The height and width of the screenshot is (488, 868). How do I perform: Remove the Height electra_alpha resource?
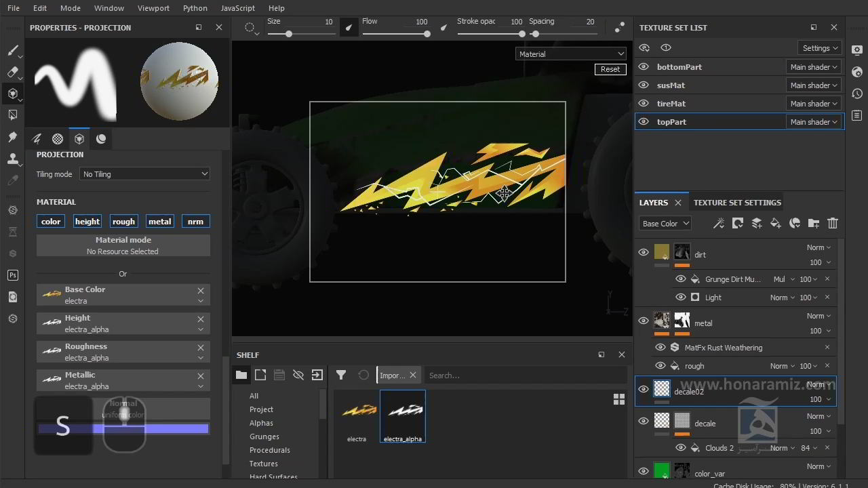(201, 319)
